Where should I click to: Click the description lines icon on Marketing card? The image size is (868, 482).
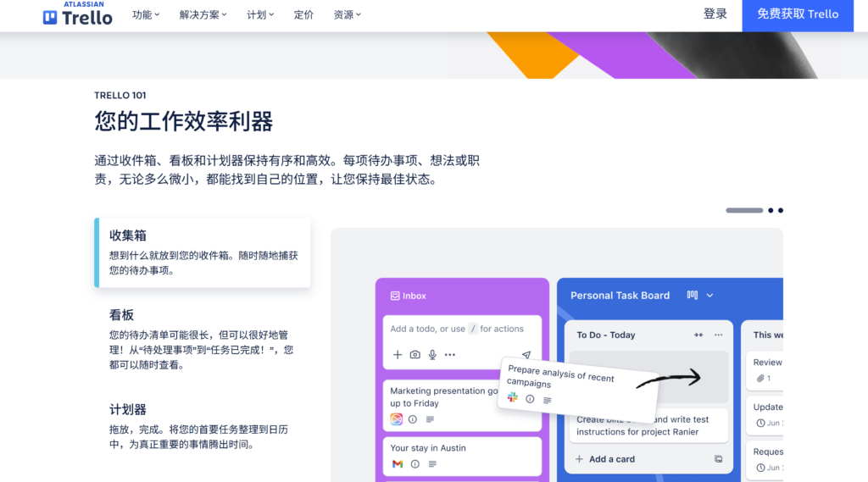430,419
